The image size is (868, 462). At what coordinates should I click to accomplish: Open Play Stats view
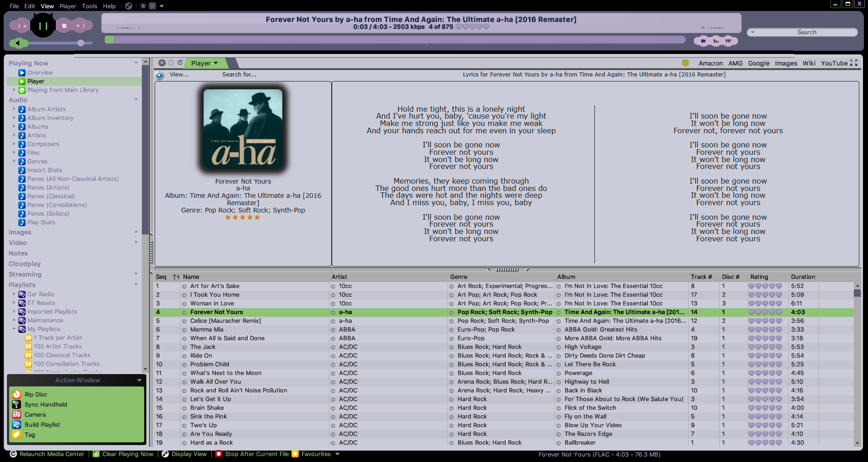tap(41, 222)
